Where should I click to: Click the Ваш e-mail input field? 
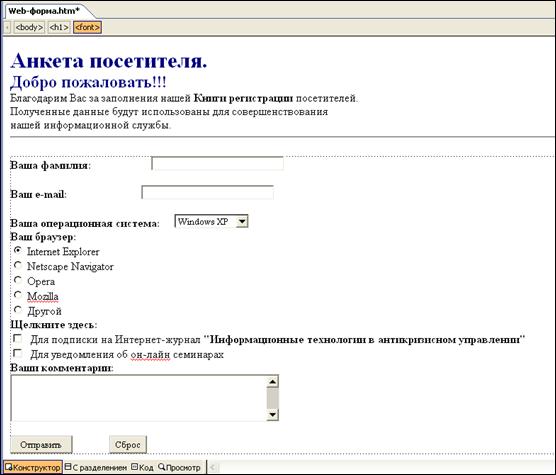click(207, 192)
